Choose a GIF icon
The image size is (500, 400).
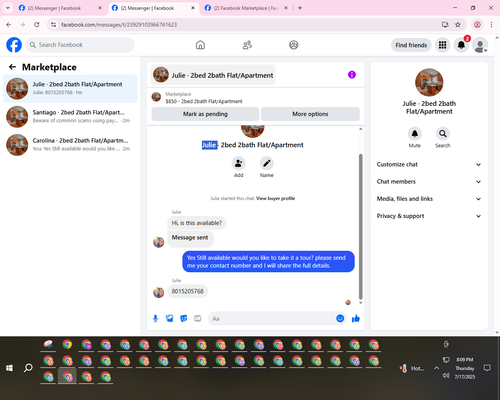coord(198,319)
